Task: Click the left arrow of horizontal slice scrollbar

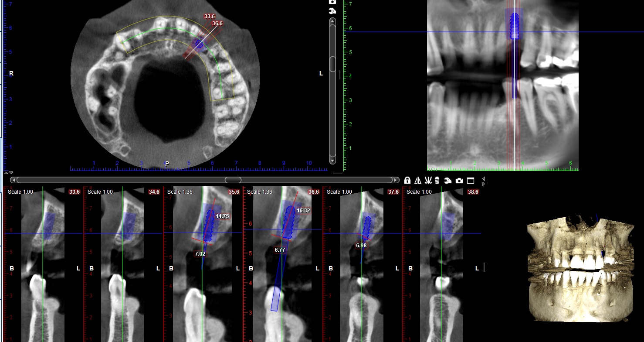Action: pos(14,180)
